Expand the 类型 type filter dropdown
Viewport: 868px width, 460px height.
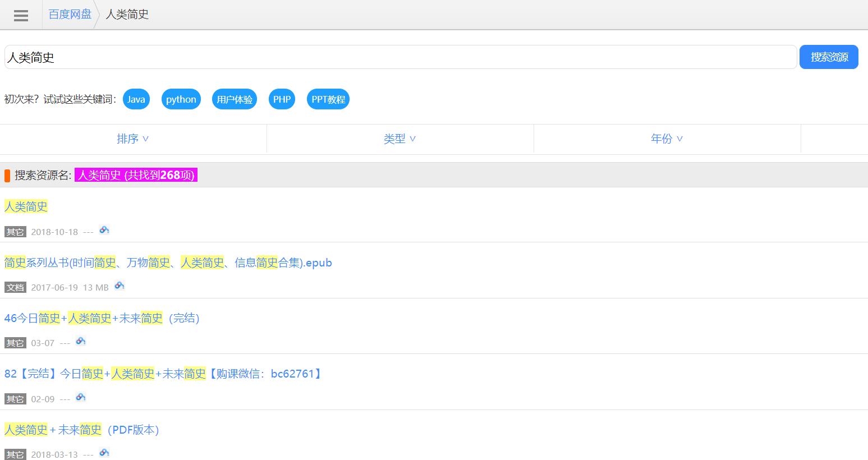point(399,139)
